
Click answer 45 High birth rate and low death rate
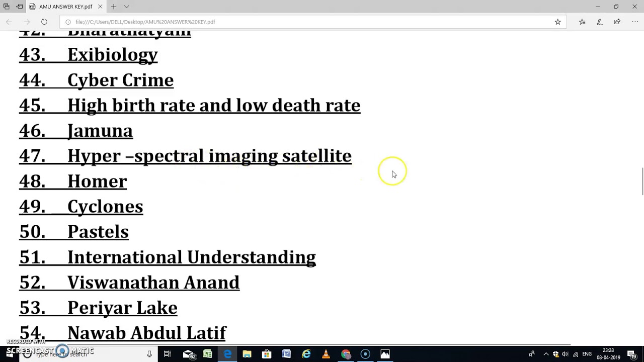click(190, 105)
